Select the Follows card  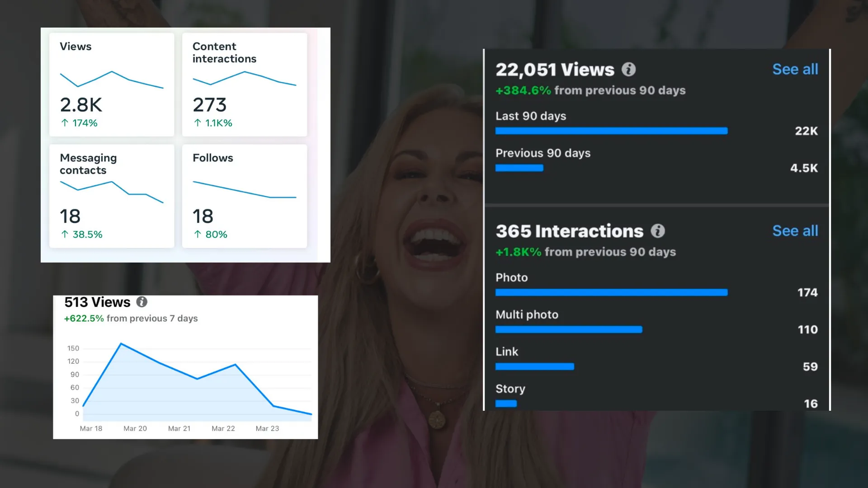(245, 196)
